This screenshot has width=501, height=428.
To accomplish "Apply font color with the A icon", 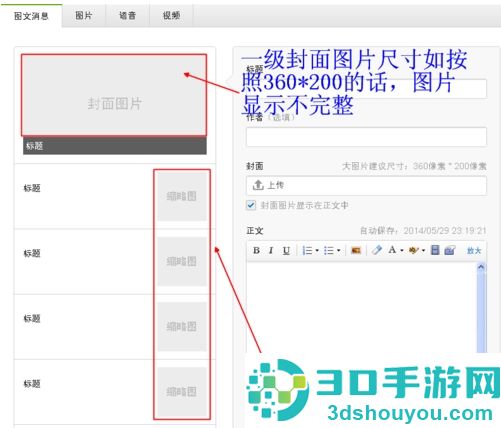I will pos(392,250).
